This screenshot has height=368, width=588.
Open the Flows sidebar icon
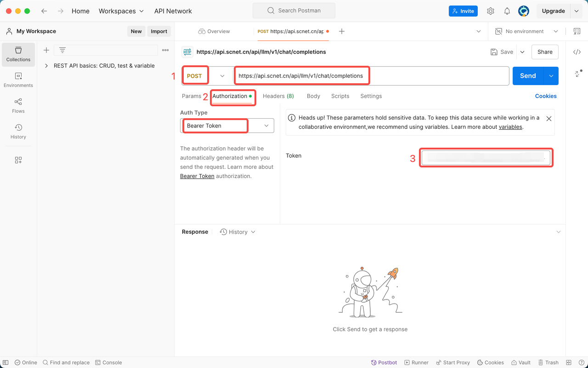tap(18, 106)
